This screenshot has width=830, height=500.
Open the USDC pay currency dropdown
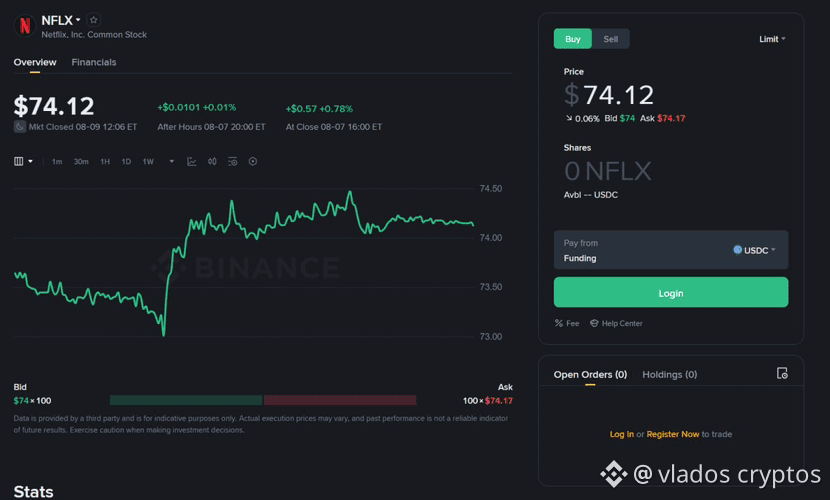754,250
